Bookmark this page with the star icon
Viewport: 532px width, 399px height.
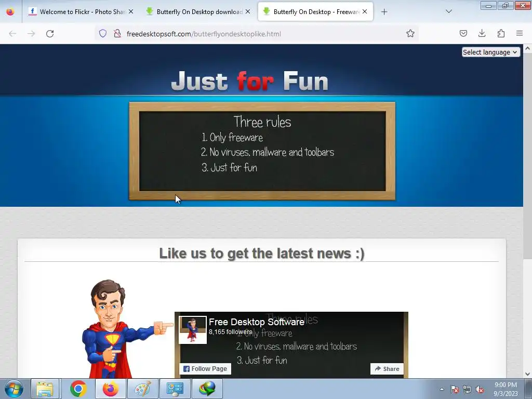[x=410, y=33]
